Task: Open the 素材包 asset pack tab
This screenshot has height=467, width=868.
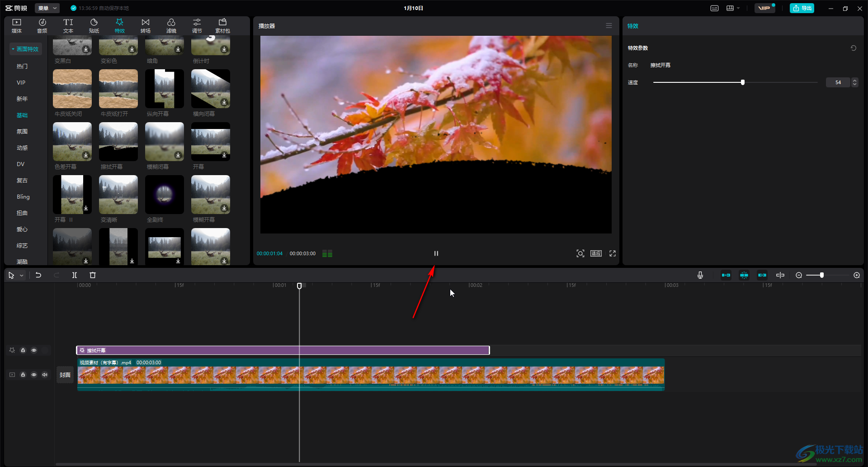Action: (222, 26)
